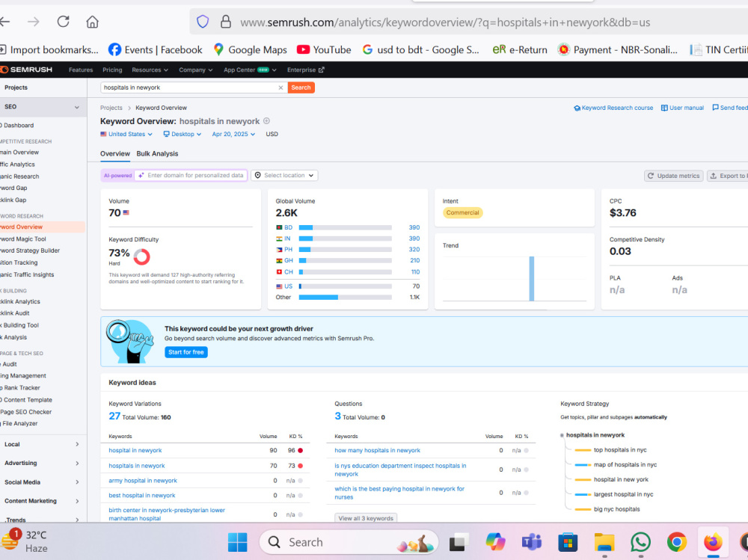Open United States database dropdown
Screen dimensions: 748x560
tap(126, 134)
